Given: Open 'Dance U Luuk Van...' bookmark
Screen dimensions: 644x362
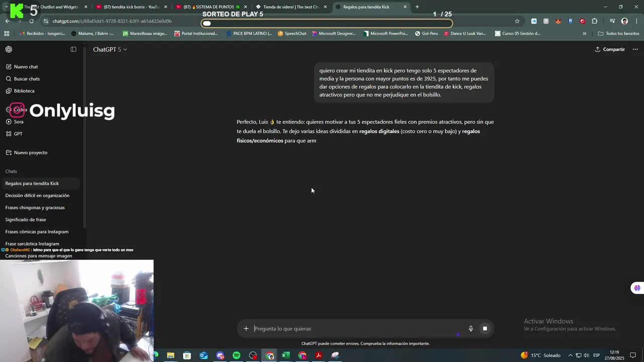Looking at the screenshot, I should click(465, 34).
